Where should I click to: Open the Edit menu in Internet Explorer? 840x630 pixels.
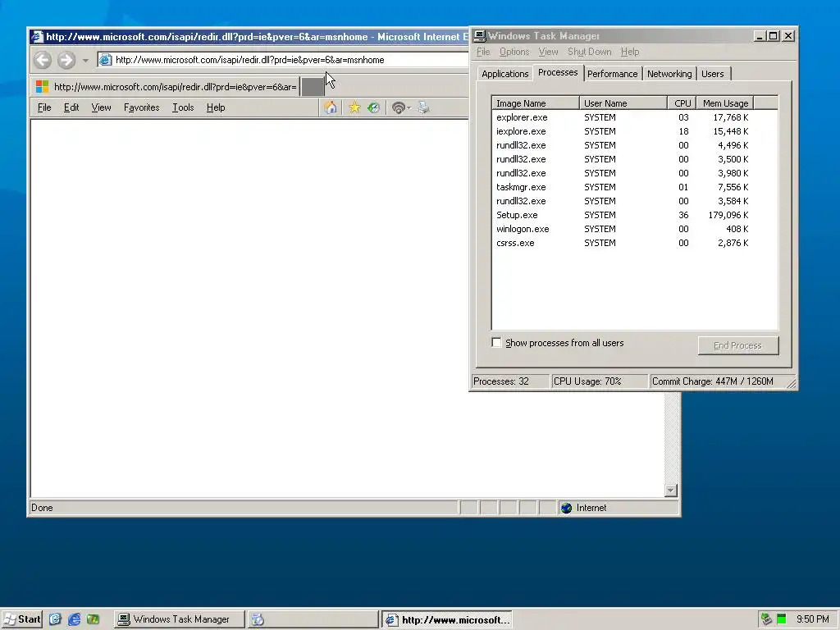point(71,107)
